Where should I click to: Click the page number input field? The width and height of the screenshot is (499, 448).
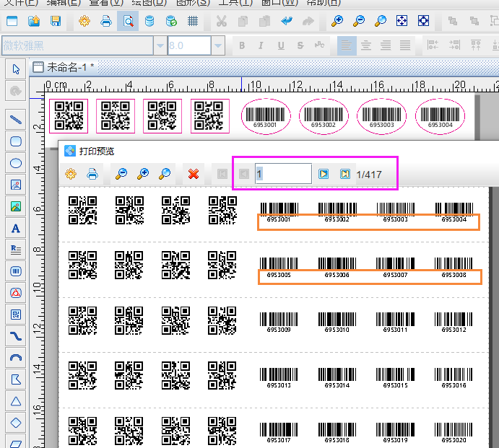[283, 174]
